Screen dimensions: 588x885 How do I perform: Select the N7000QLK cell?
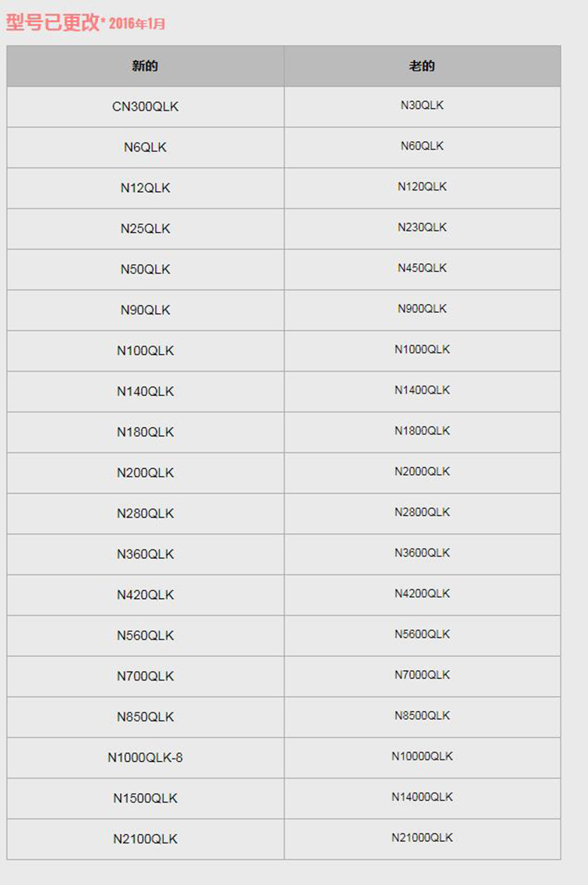(x=422, y=675)
